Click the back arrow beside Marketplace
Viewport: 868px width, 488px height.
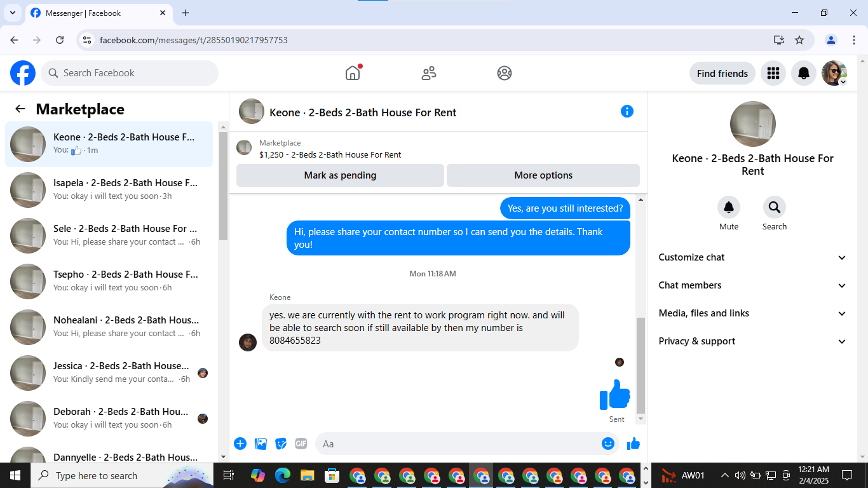pos(20,109)
